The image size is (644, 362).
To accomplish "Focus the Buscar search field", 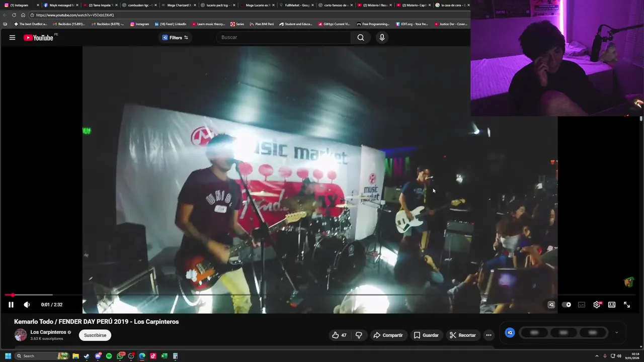I will click(284, 38).
